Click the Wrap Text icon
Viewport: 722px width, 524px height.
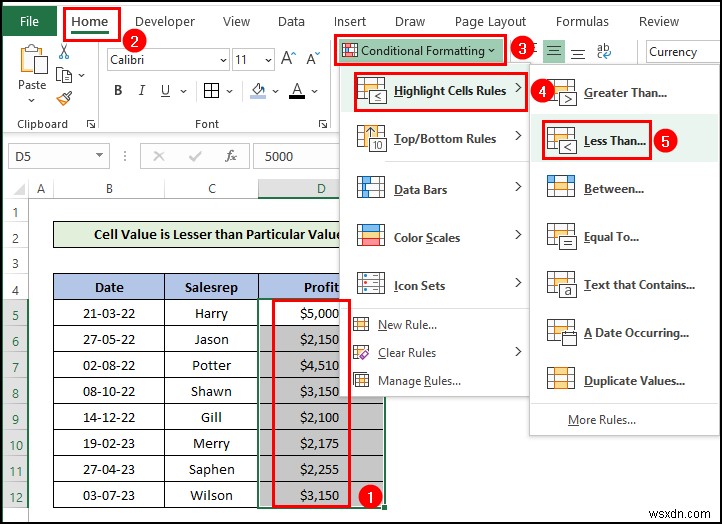(603, 52)
